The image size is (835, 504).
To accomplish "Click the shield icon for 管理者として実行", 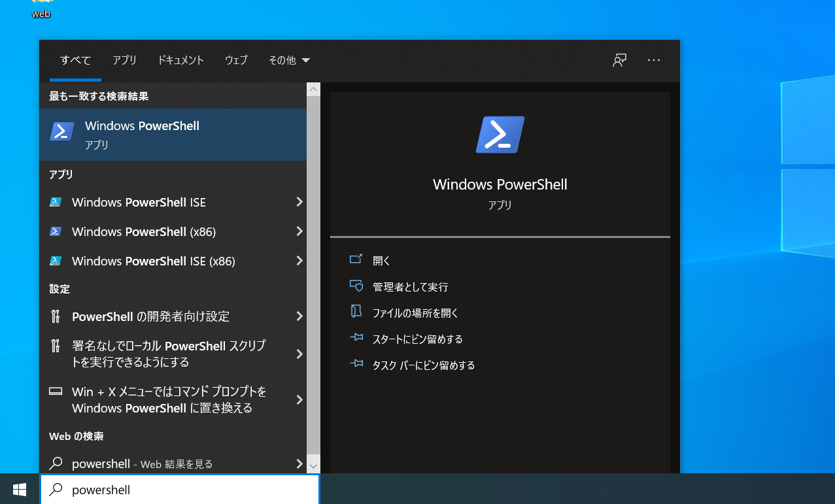I will [x=356, y=286].
